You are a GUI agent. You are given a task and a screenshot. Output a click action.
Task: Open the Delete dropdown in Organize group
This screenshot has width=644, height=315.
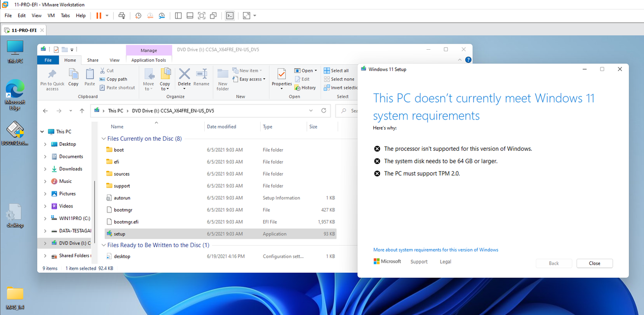pos(184,89)
